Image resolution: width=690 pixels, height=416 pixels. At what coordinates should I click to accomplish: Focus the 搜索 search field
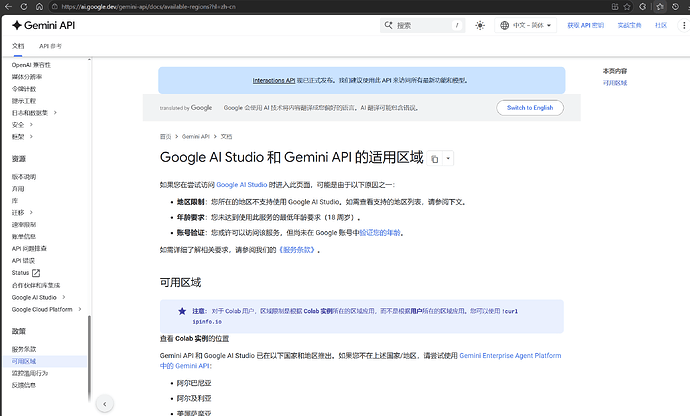pos(422,26)
